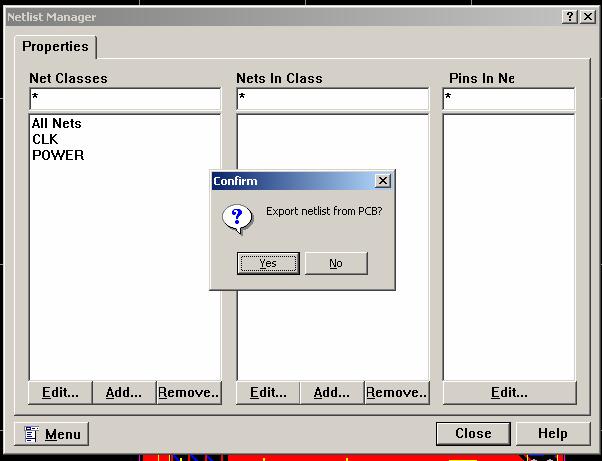Click Edit under Pins In Net

[509, 393]
